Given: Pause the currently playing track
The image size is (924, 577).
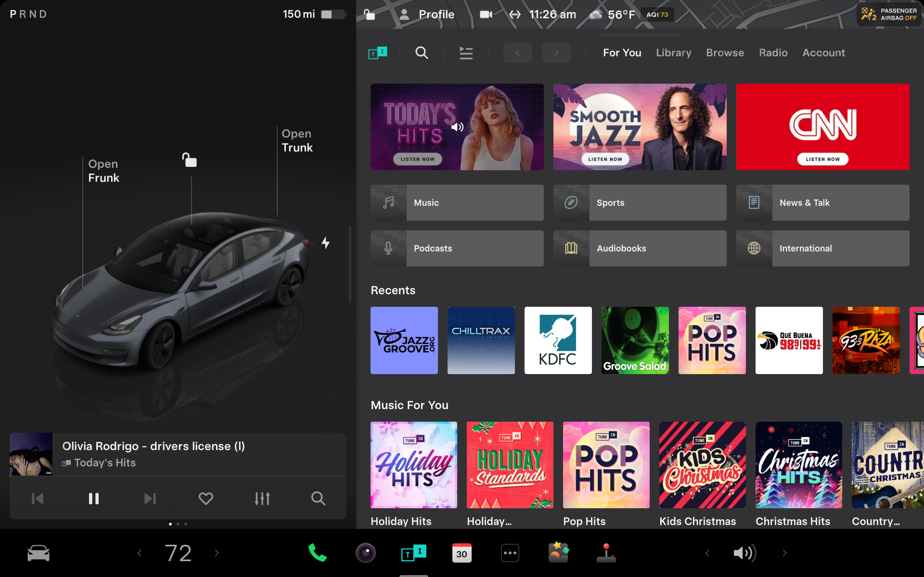Looking at the screenshot, I should (x=94, y=498).
